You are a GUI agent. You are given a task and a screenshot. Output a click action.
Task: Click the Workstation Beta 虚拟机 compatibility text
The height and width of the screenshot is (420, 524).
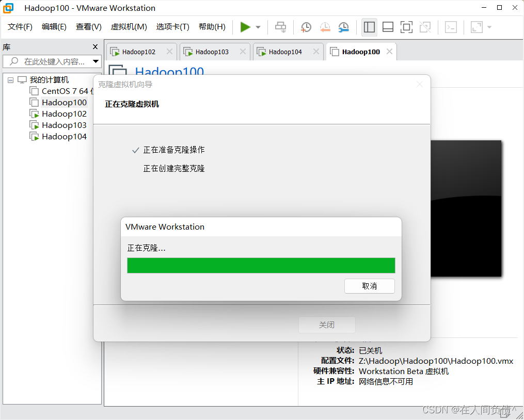pyautogui.click(x=403, y=371)
